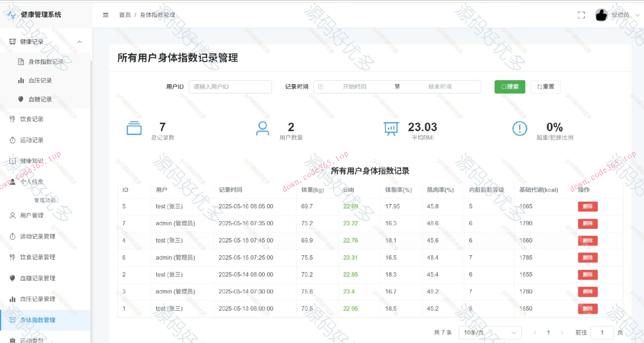The height and width of the screenshot is (343, 644).
Task: Select the 身体指数记录 document icon
Action: 21,62
